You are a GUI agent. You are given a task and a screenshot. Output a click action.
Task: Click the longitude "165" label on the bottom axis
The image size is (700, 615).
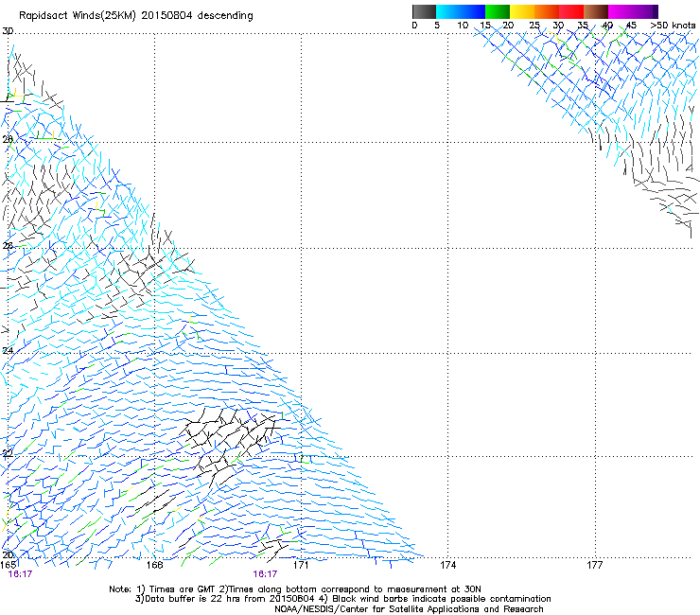coord(9,565)
